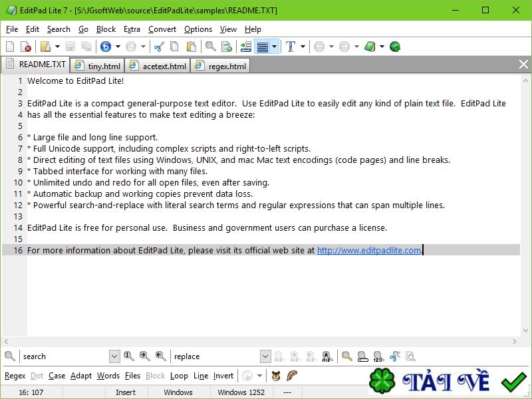Image resolution: width=532 pixels, height=399 pixels.
Task: Click the Undo blue arrow icon
Action: (106, 47)
